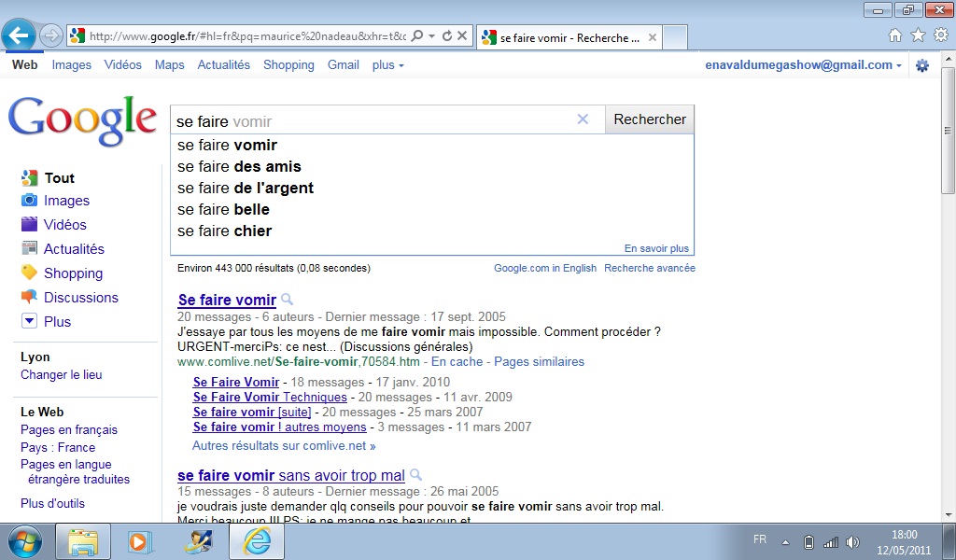The image size is (956, 560).
Task: Open Windows Explorer from the taskbar
Action: [83, 541]
